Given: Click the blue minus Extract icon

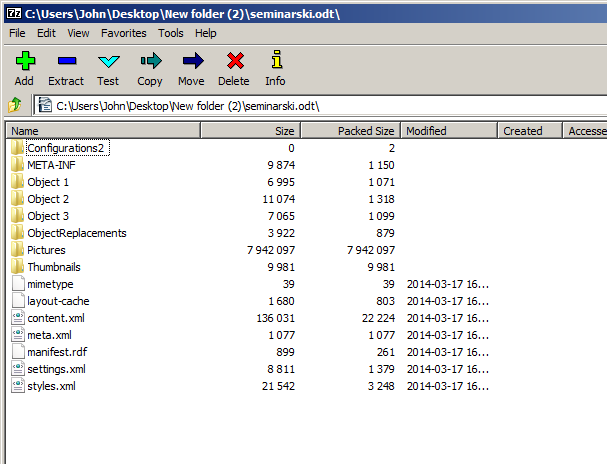Looking at the screenshot, I should coord(66,62).
